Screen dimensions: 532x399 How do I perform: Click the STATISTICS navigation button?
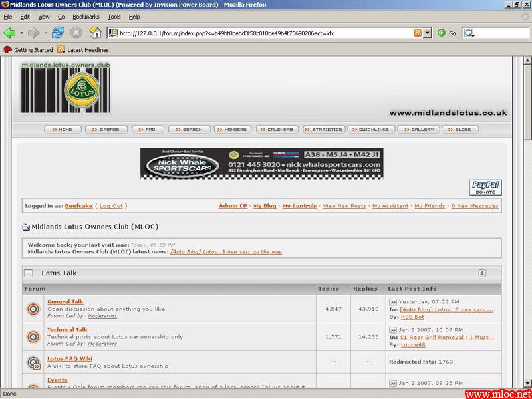[324, 130]
